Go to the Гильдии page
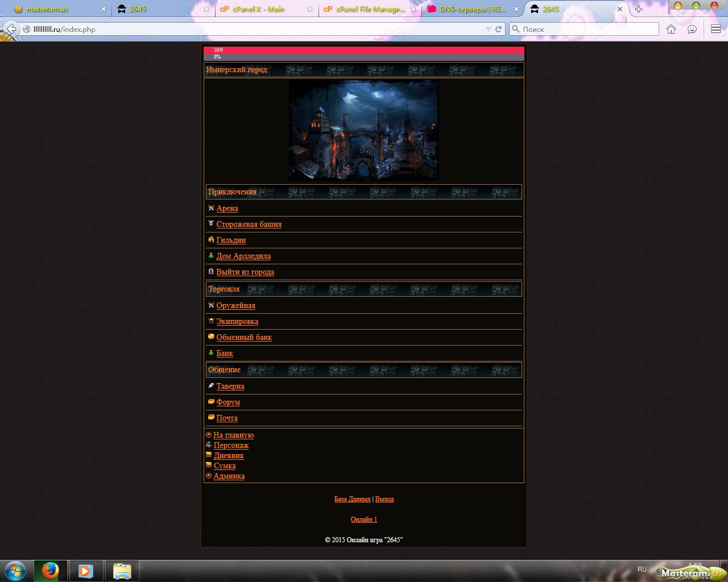This screenshot has height=582, width=728. coord(231,240)
